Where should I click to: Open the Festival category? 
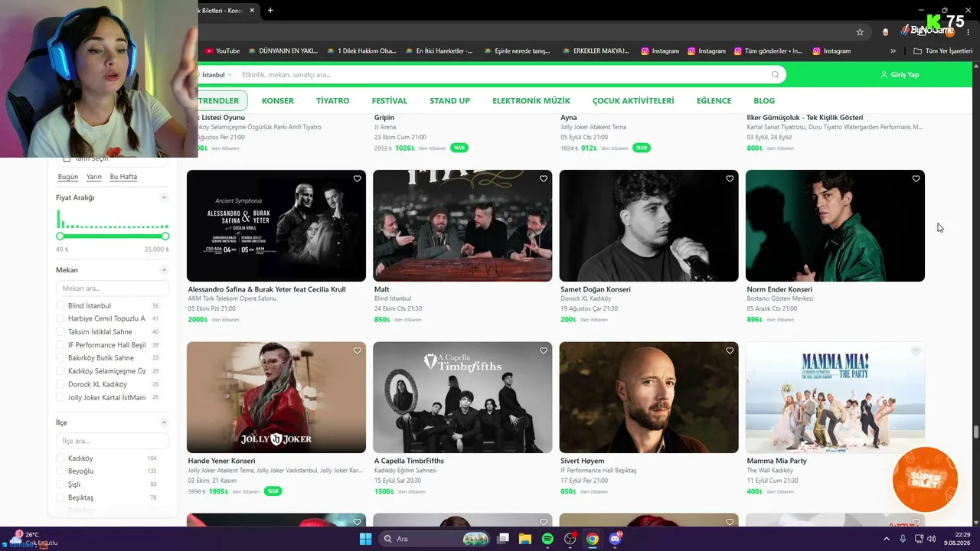(x=390, y=101)
